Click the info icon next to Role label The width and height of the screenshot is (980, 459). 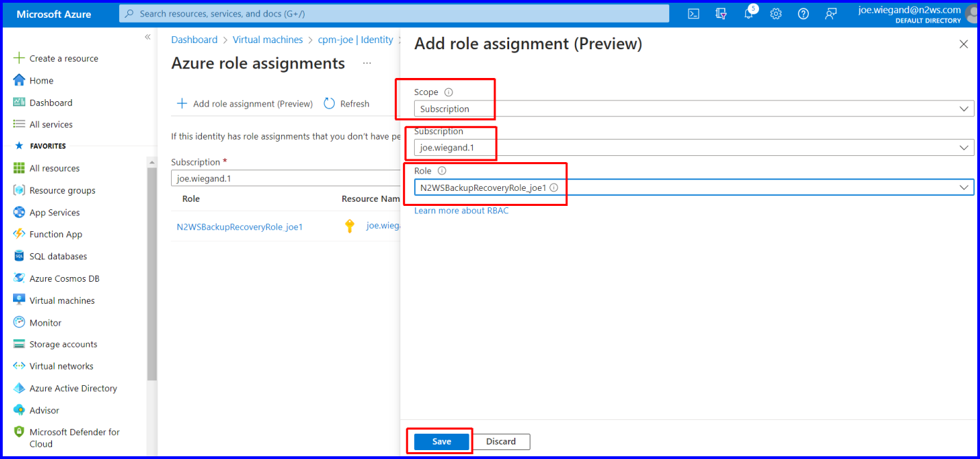coord(442,171)
